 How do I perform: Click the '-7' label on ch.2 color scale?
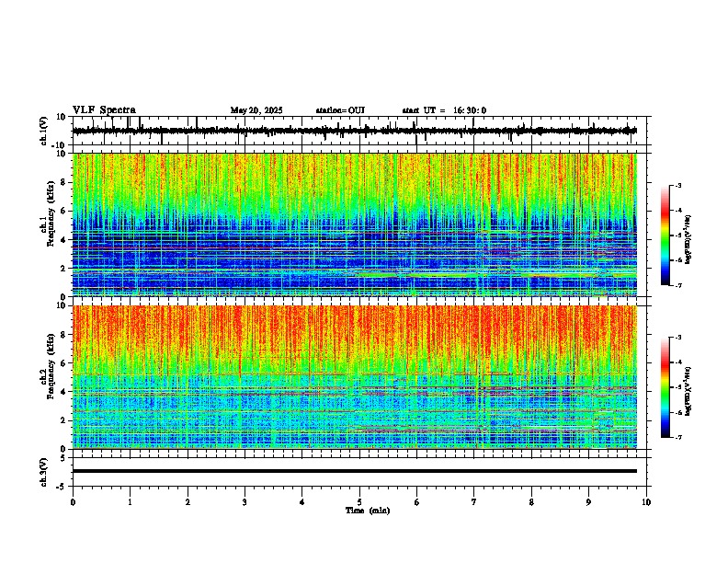point(678,437)
